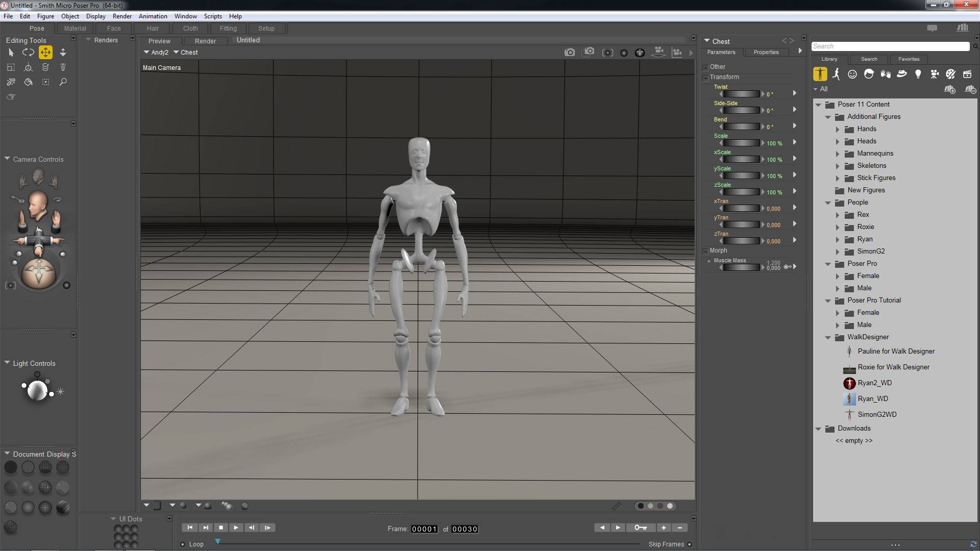The image size is (980, 551).
Task: Toggle the Loop option
Action: [x=183, y=544]
